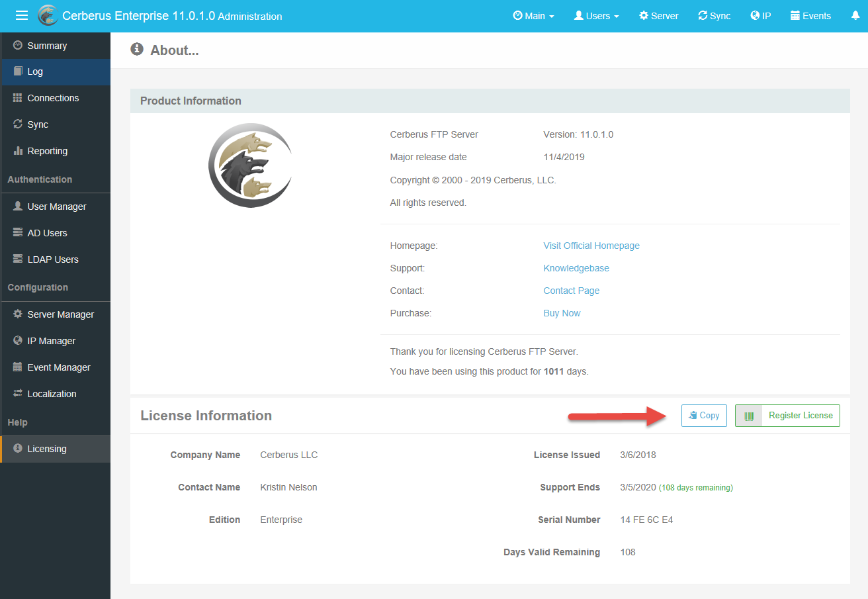Click the Summary gauge icon in sidebar
Image resolution: width=868 pixels, height=599 pixels.
tap(18, 46)
